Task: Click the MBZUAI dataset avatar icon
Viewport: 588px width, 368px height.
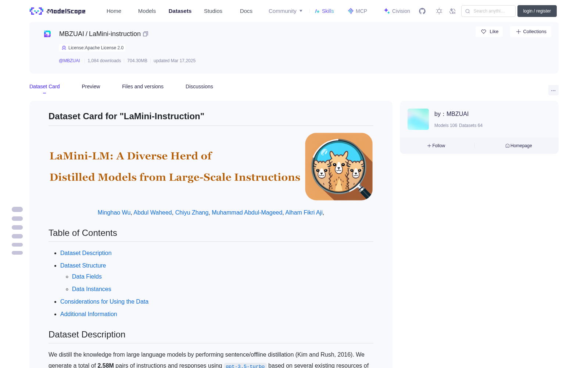Action: (47, 34)
